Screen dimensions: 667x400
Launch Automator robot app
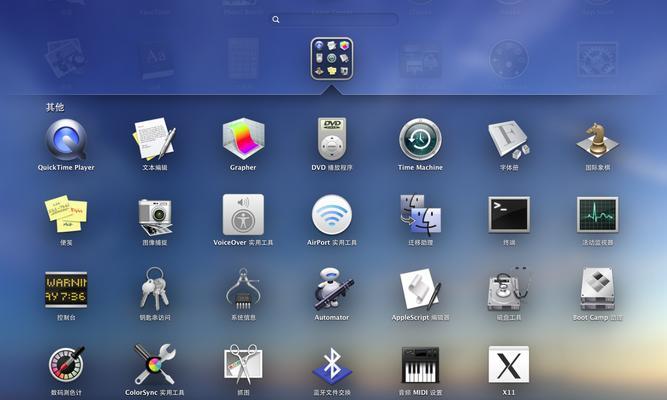[333, 289]
